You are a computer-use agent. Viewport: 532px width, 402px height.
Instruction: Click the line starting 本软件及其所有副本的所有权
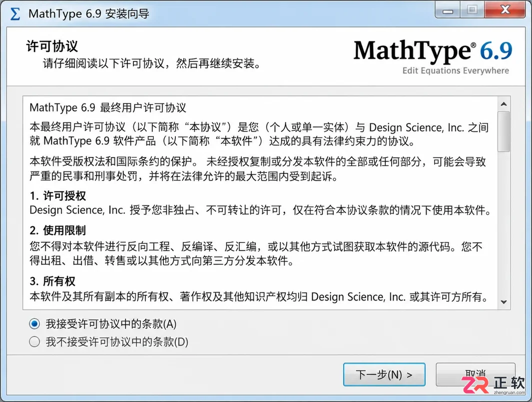(x=259, y=296)
